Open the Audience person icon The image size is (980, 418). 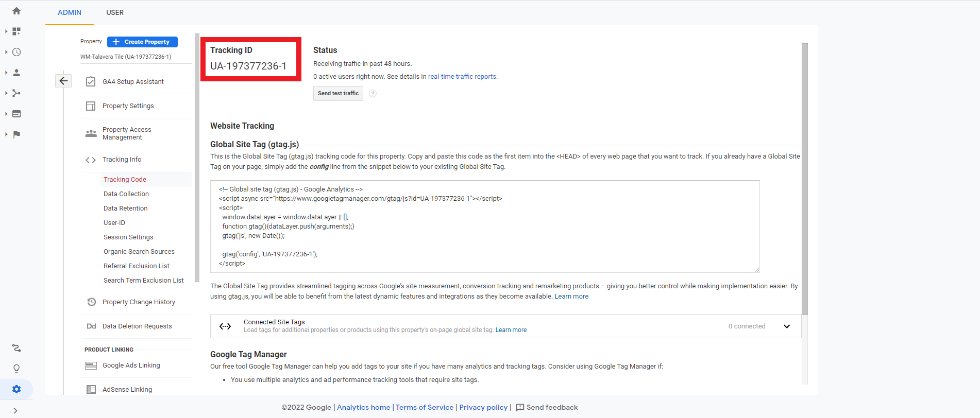(x=16, y=73)
